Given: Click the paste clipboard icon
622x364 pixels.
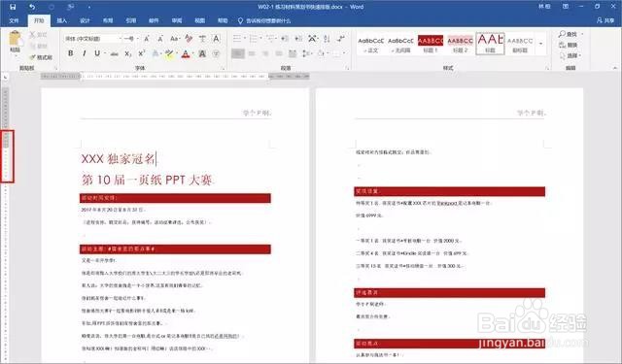Looking at the screenshot, I should point(15,39).
